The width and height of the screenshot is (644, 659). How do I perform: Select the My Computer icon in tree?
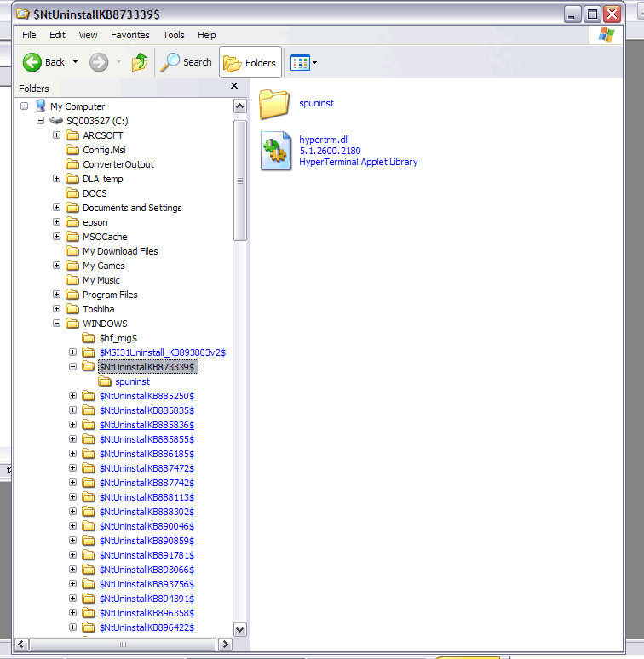(40, 106)
